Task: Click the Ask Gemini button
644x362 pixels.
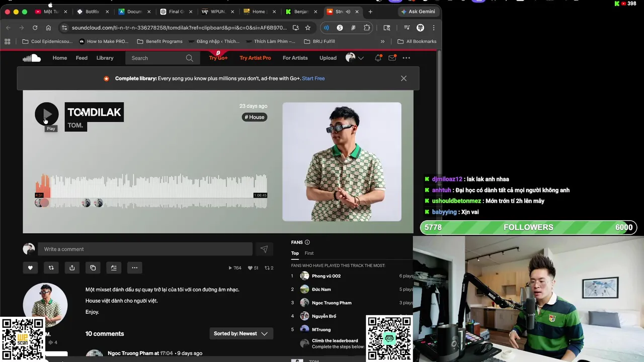Action: coord(419,12)
